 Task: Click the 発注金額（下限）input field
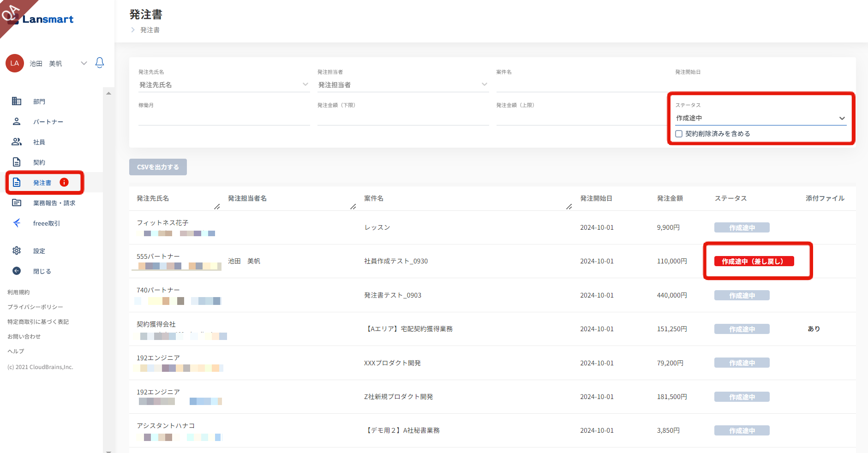[x=402, y=118]
